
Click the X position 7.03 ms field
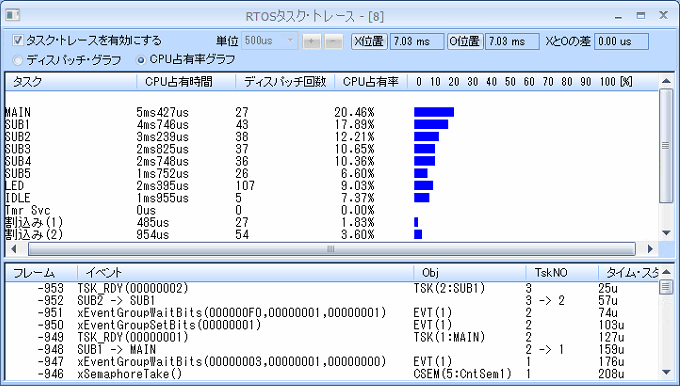(x=417, y=41)
